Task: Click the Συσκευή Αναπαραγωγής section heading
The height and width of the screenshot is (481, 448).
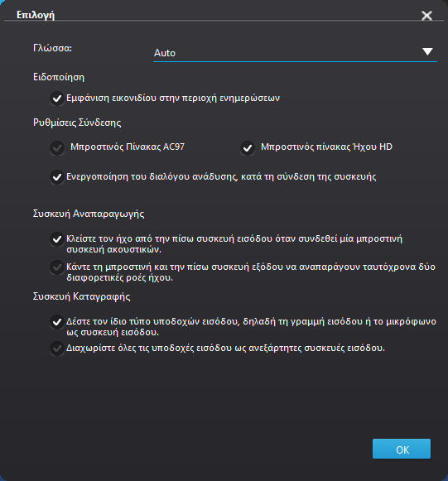Action: (89, 214)
